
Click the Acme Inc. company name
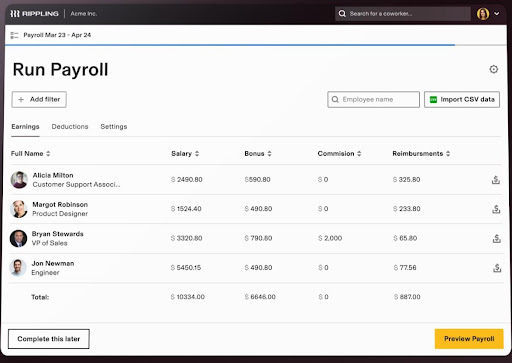pos(84,14)
